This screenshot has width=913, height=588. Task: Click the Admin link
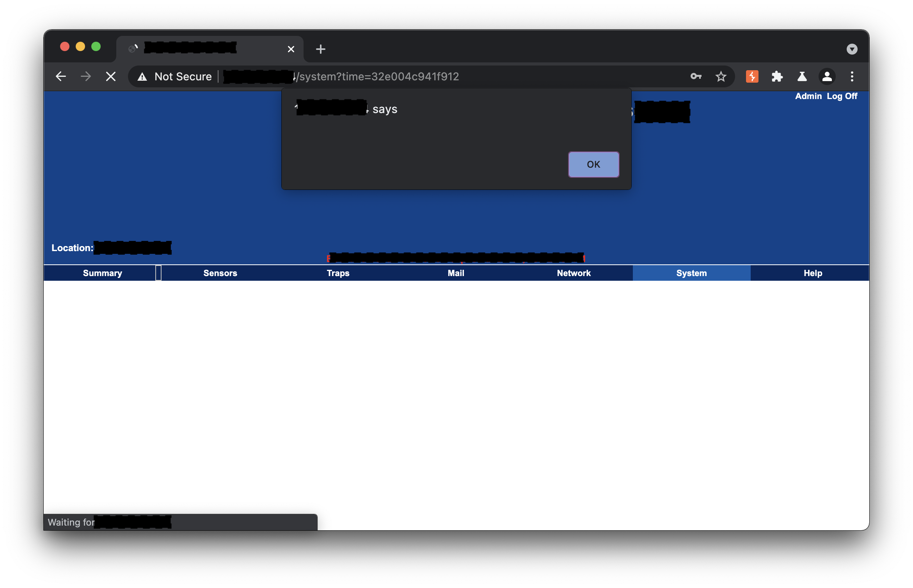click(808, 96)
